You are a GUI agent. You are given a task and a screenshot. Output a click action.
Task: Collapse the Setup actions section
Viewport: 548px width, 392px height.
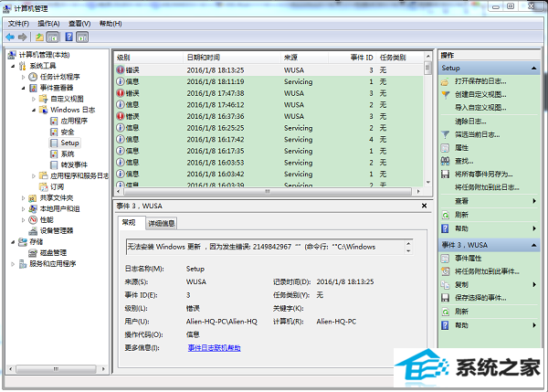pyautogui.click(x=533, y=69)
